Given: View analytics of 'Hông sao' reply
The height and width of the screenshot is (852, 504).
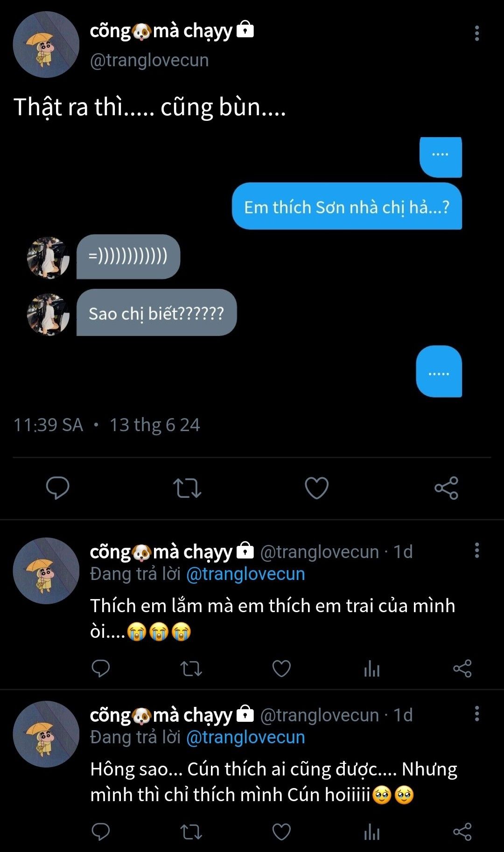Looking at the screenshot, I should tap(372, 832).
